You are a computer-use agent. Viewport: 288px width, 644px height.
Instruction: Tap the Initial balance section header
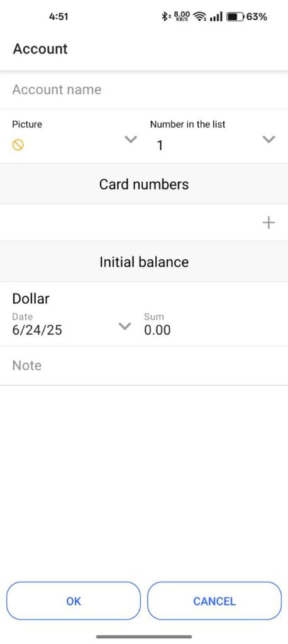tap(144, 262)
